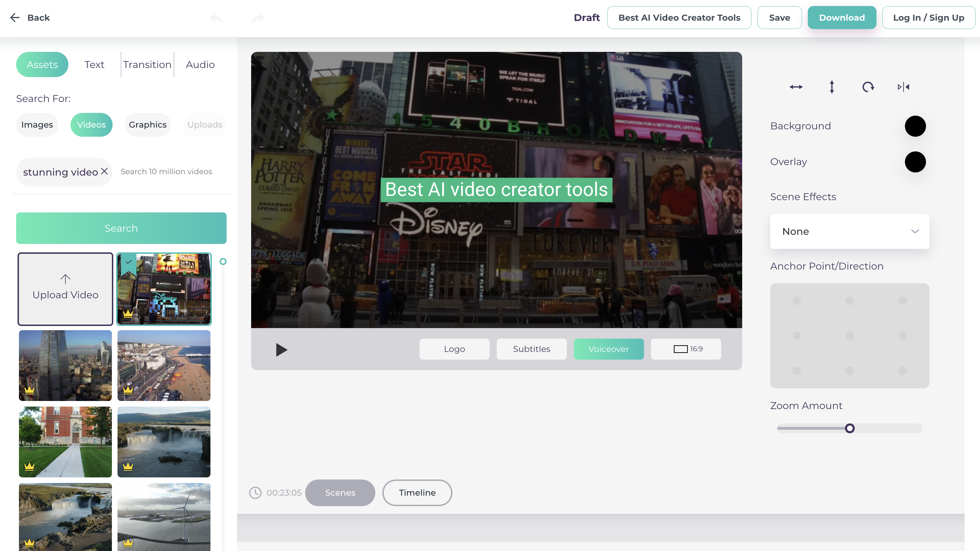
Task: Click the Logo toggle button
Action: pos(454,348)
